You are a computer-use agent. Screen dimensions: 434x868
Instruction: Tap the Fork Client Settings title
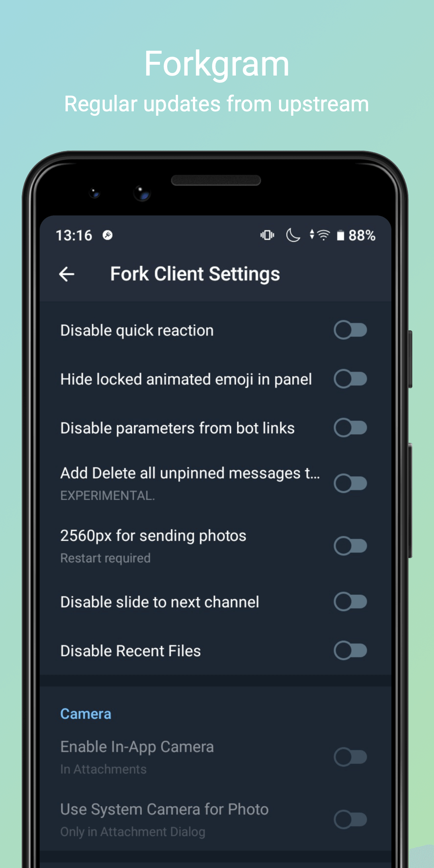(195, 274)
